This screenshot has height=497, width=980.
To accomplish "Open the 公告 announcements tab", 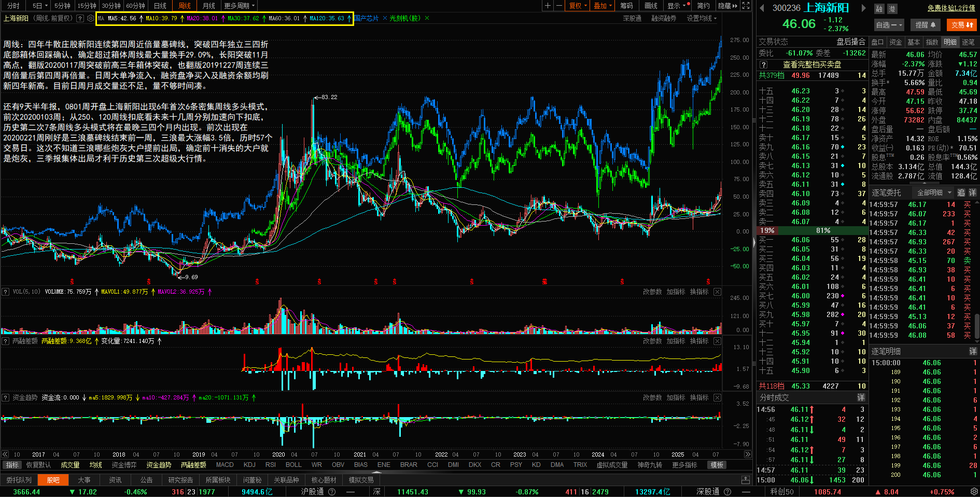I will pyautogui.click(x=147, y=480).
